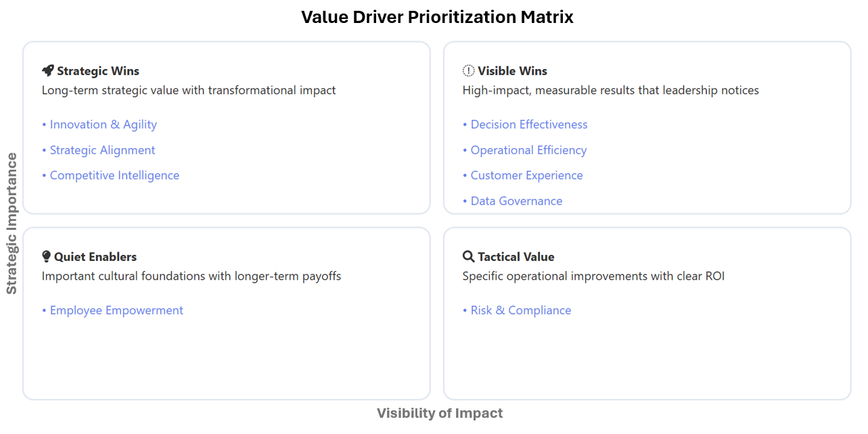
Task: Click the Strategic Importance axis label
Action: tap(12, 223)
